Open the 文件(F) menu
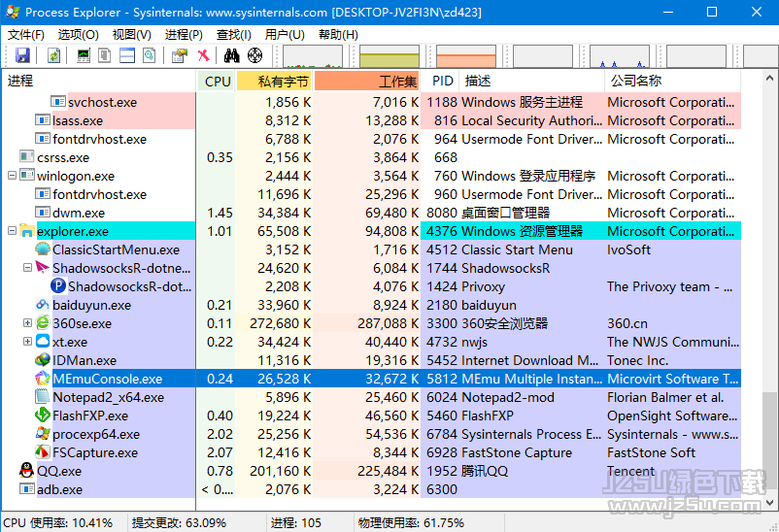This screenshot has height=532, width=779. (26, 35)
